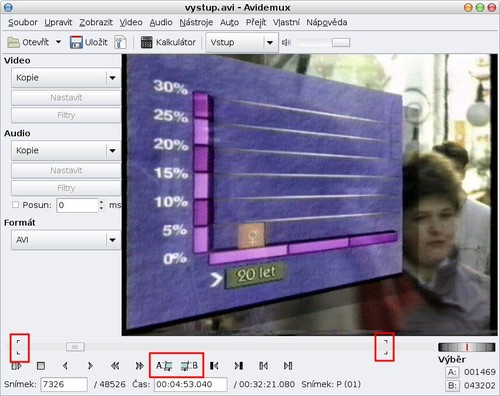Viewport: 500px width, 396px height.
Task: Expand the Video codec Kopie dropdown
Action: pos(66,78)
